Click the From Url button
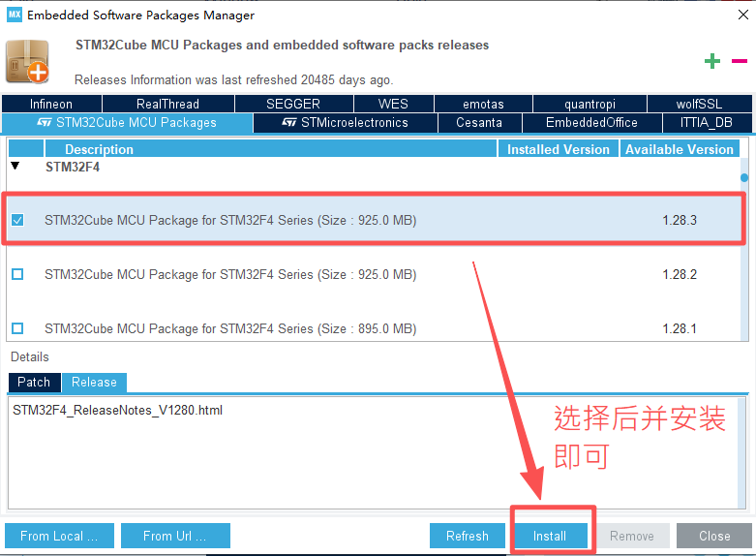This screenshot has width=756, height=556. 172,536
